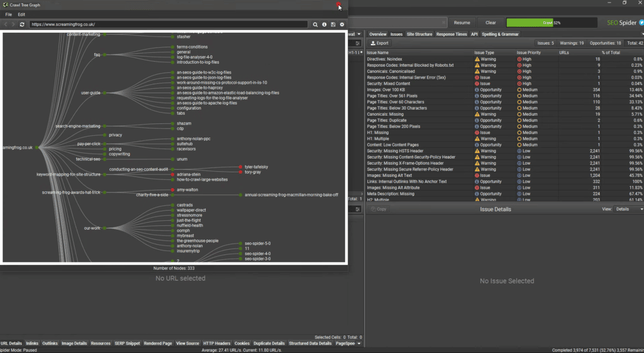Click High priority icon for Security: Mixed Content
644x353 pixels.
[x=519, y=84]
